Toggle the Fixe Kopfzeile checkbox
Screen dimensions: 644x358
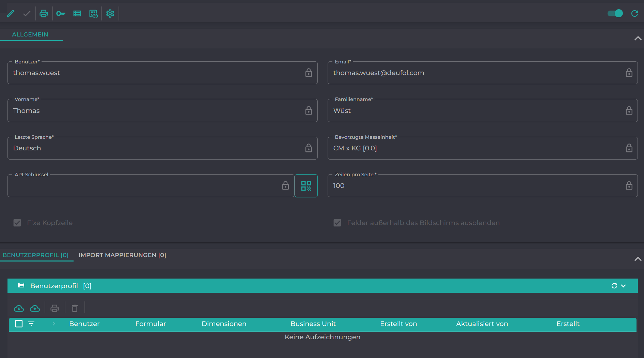point(17,223)
